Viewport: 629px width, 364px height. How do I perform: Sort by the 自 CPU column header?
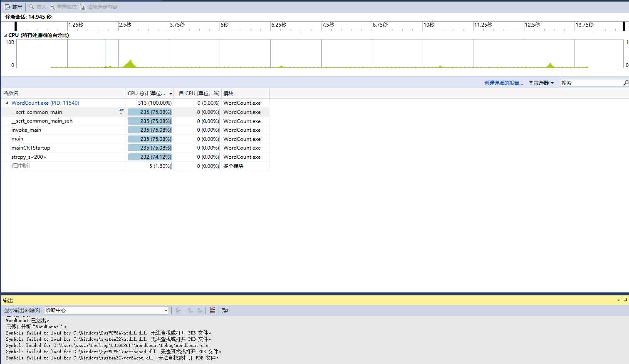click(198, 93)
